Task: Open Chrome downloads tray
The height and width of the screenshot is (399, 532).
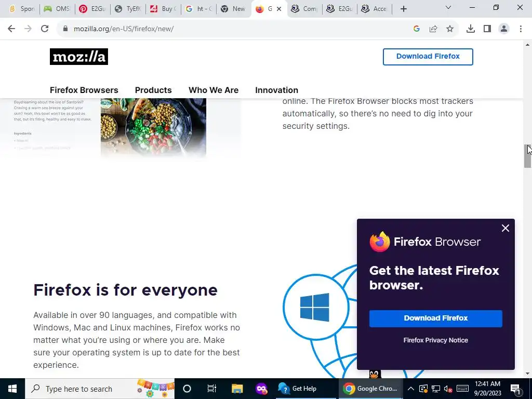Action: point(471,29)
